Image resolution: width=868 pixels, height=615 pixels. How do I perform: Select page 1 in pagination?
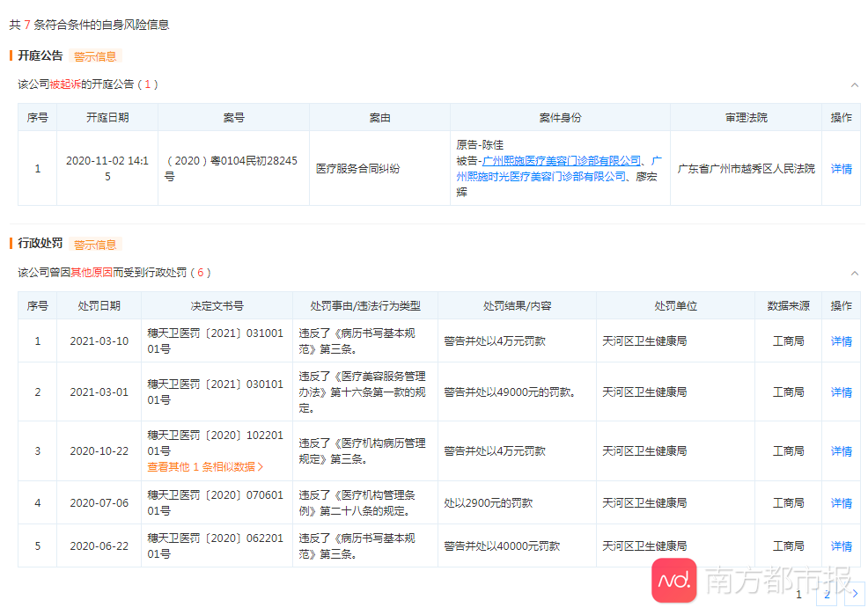click(x=799, y=595)
